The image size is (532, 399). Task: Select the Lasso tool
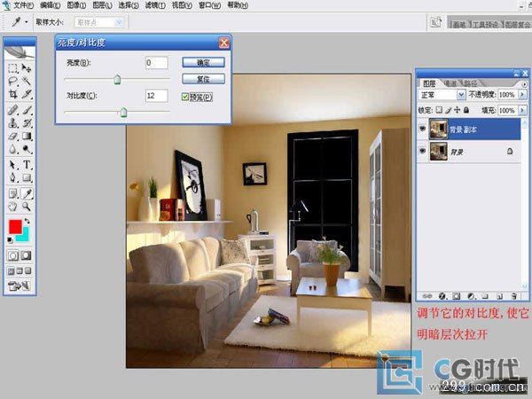click(12, 81)
